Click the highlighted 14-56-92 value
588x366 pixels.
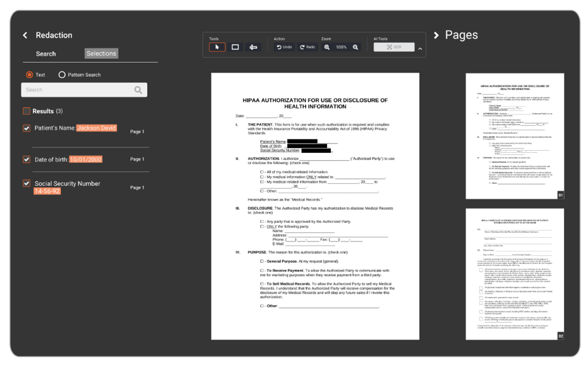[47, 191]
